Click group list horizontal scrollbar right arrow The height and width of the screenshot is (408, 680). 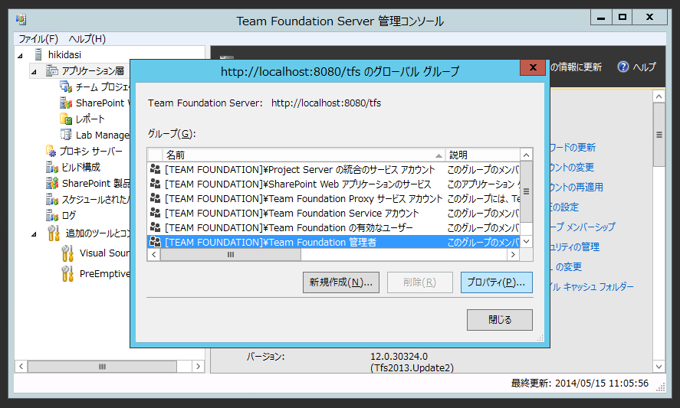(513, 255)
